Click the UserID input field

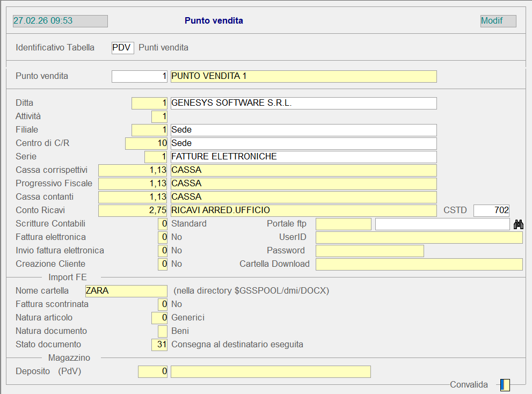[x=419, y=238]
